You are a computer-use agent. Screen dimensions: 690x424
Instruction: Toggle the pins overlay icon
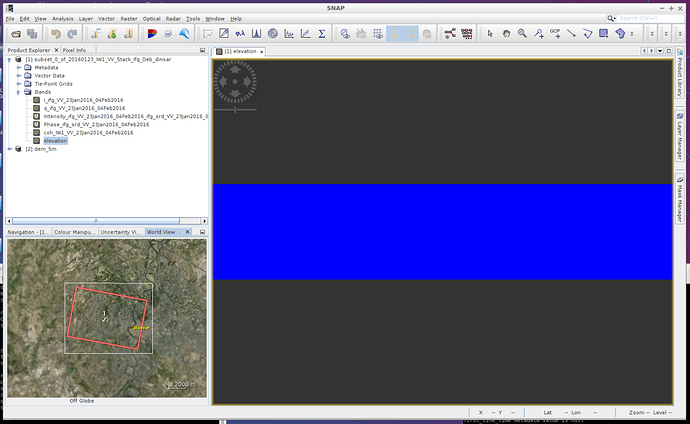tap(394, 33)
